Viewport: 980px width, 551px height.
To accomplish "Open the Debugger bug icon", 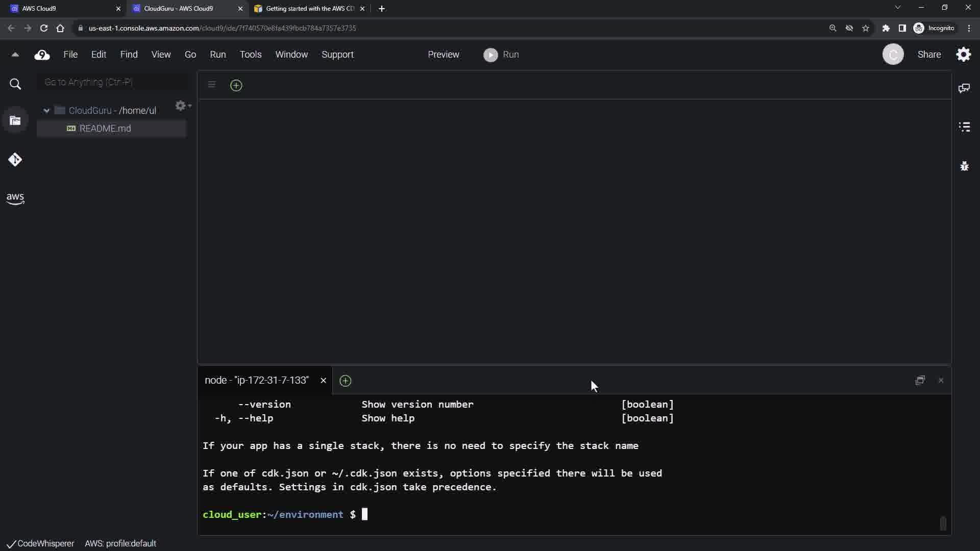I will click(x=964, y=166).
